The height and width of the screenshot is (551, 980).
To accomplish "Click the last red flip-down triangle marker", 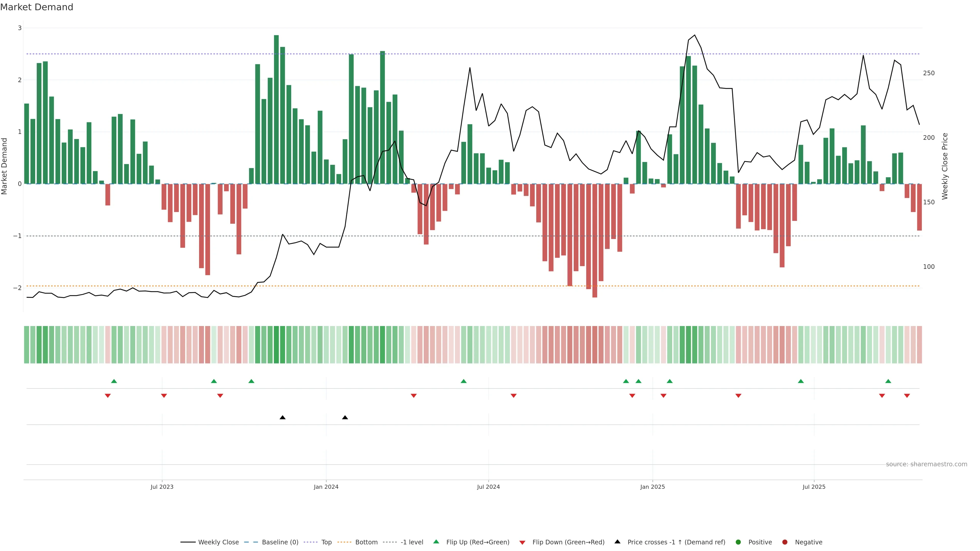I will coord(907,396).
